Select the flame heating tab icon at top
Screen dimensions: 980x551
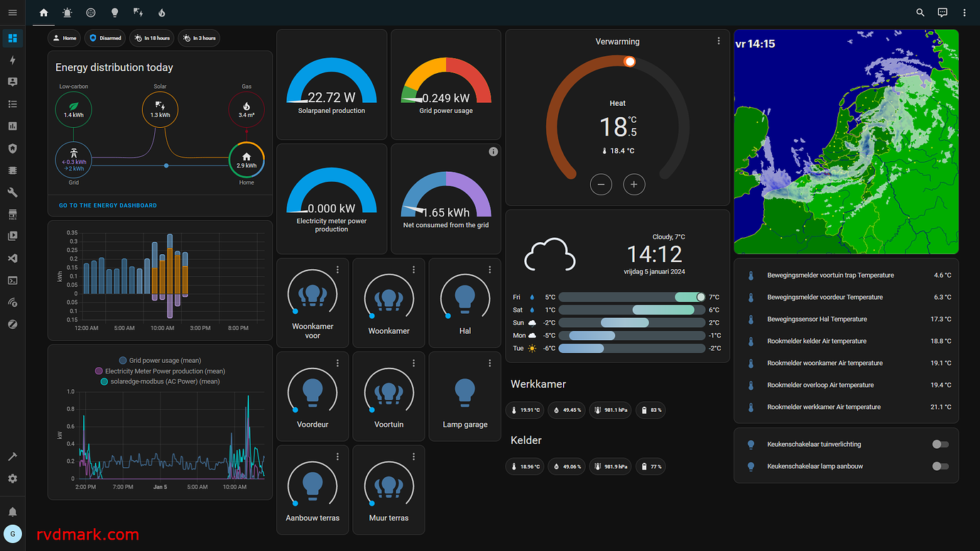click(x=160, y=12)
